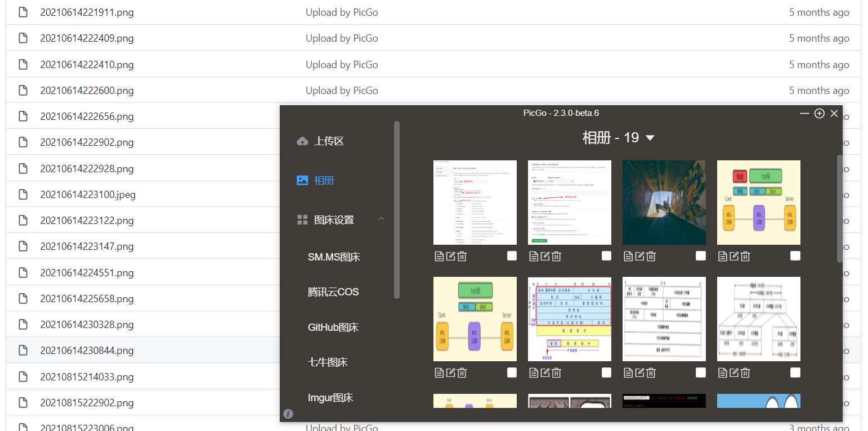Open the info icon at PicGo bottom-left

tap(288, 414)
